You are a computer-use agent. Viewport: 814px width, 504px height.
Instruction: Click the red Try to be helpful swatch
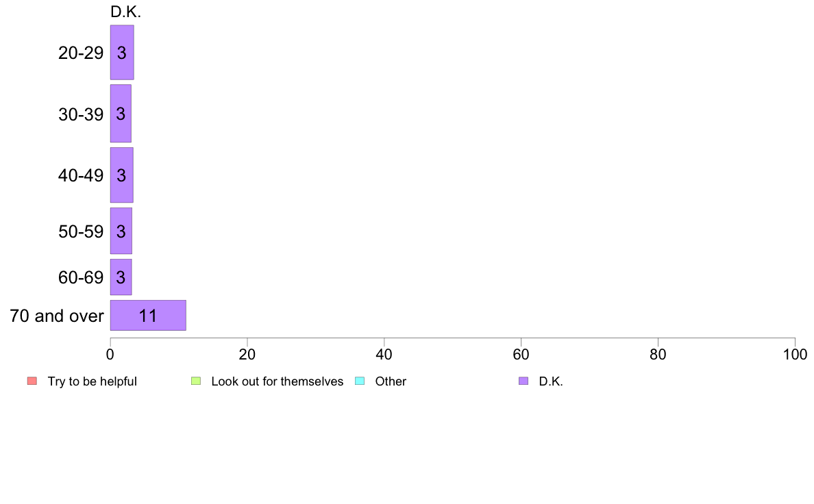(32, 381)
